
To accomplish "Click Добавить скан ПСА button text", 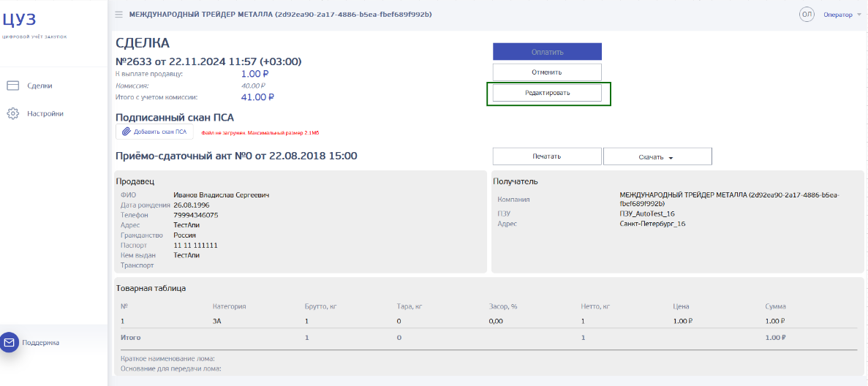I will click(x=159, y=132).
